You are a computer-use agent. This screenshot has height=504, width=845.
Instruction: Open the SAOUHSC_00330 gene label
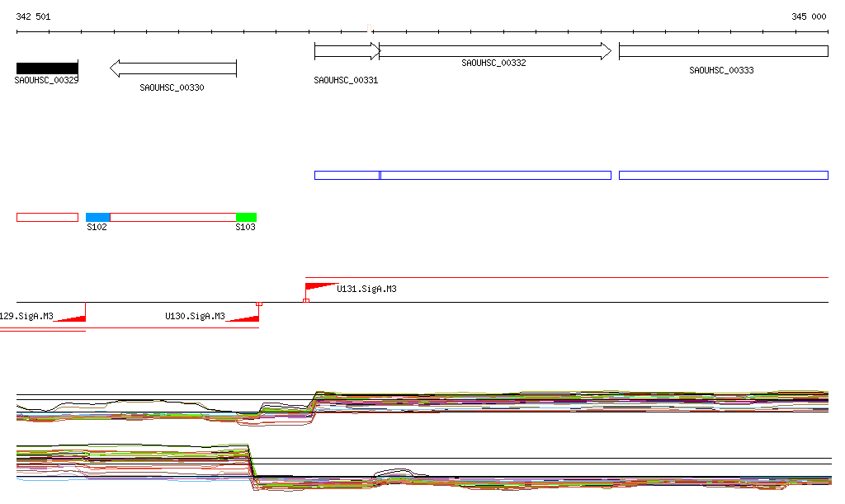point(172,87)
